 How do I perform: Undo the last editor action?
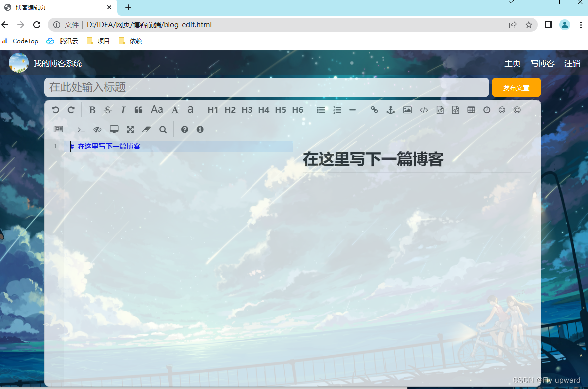[x=56, y=110]
